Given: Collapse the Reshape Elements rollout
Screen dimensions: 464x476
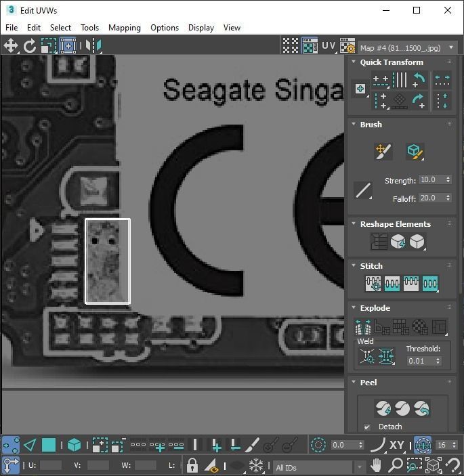Looking at the screenshot, I should coord(354,223).
